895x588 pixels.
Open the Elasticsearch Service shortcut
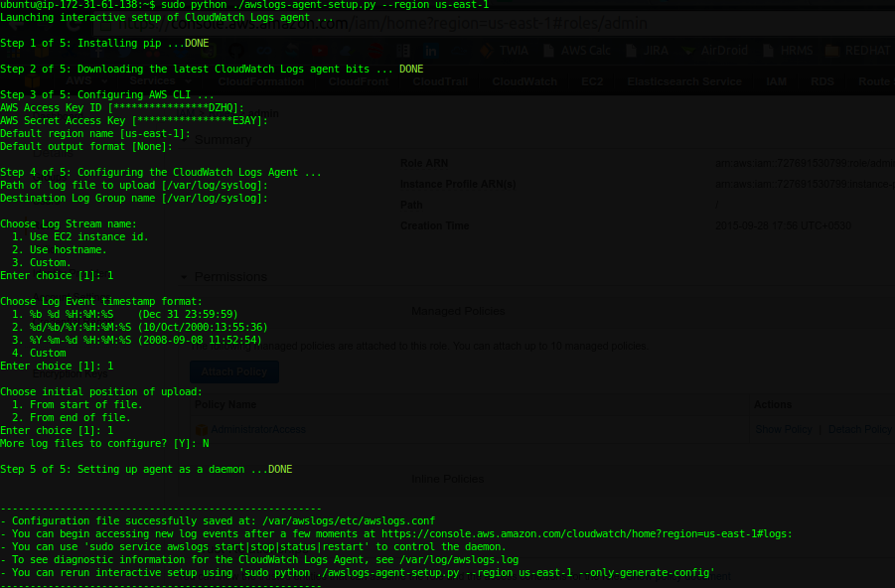tap(684, 81)
